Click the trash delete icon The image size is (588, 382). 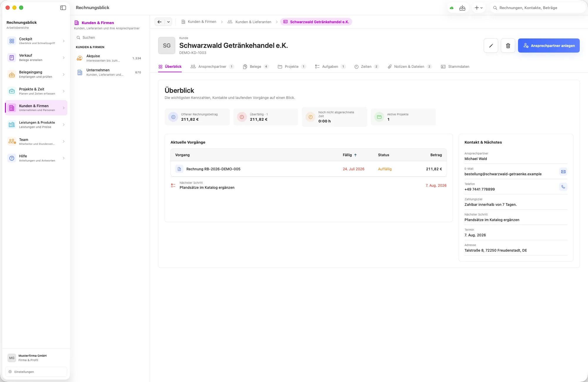[x=508, y=46]
